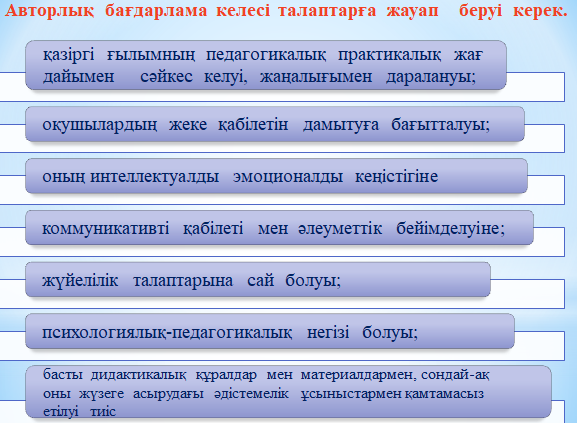Click the word 'жүйелілік' in fifth box
This screenshot has width=577, height=423.
click(80, 281)
